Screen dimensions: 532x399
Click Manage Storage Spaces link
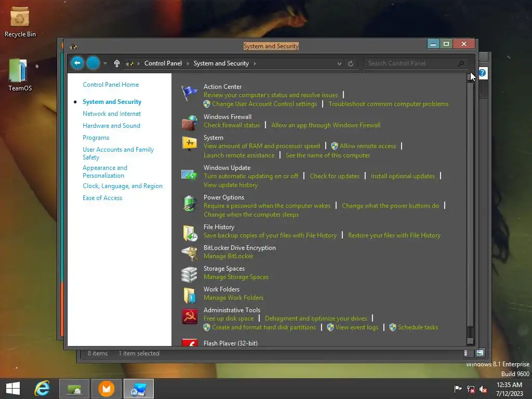pyautogui.click(x=236, y=277)
